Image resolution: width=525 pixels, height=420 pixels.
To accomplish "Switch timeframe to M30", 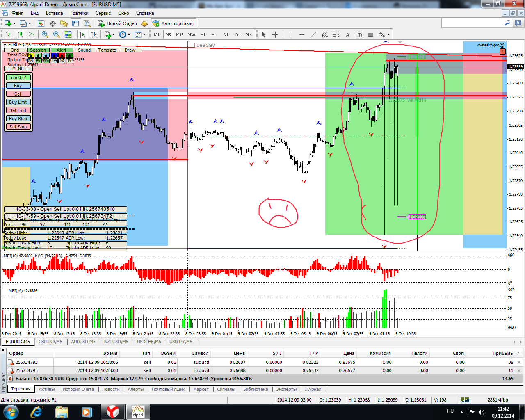I will [191, 34].
